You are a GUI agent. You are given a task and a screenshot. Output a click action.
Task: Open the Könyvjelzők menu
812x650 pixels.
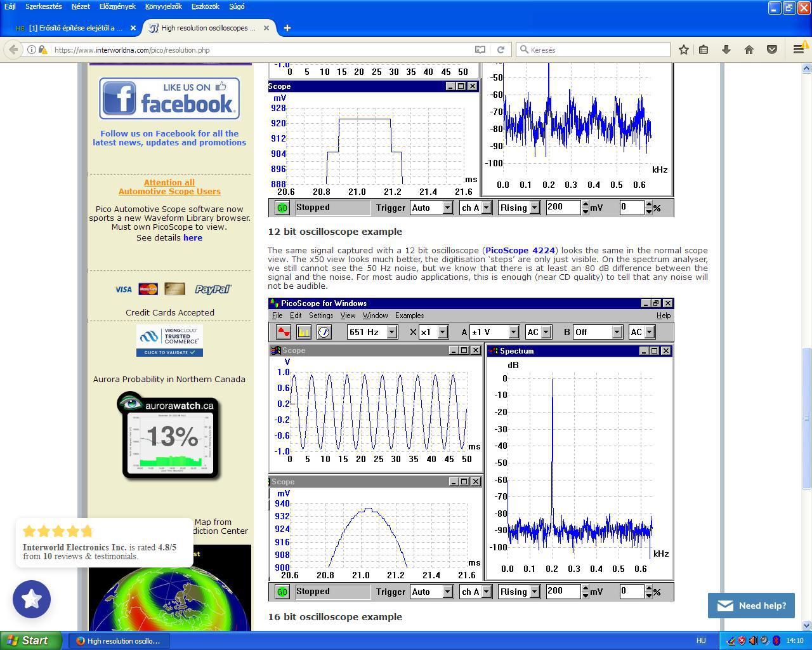tap(164, 6)
